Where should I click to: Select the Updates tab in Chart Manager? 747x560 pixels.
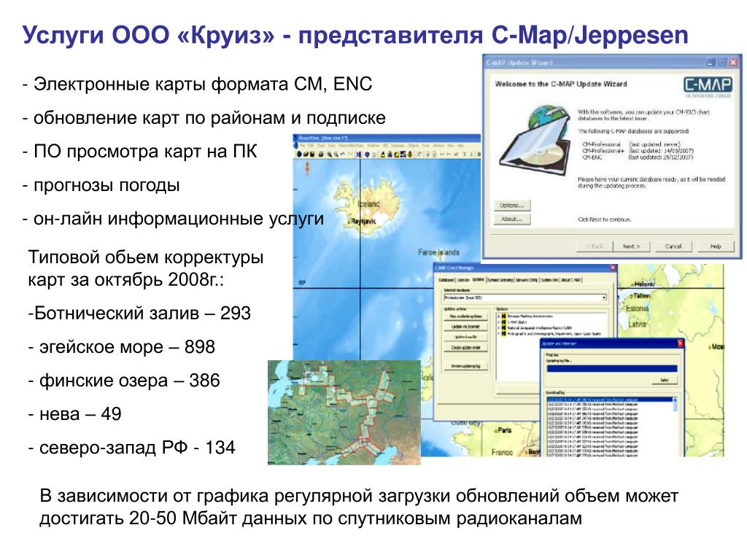479,279
